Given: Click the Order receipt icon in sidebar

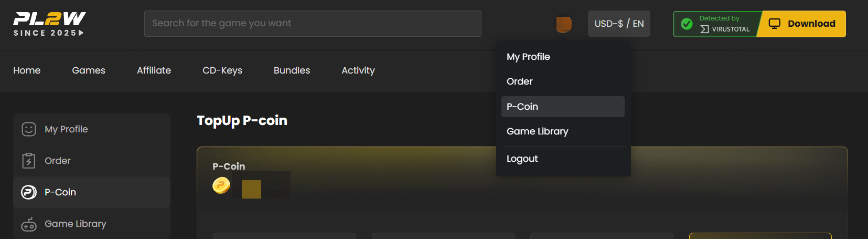Looking at the screenshot, I should point(29,161).
